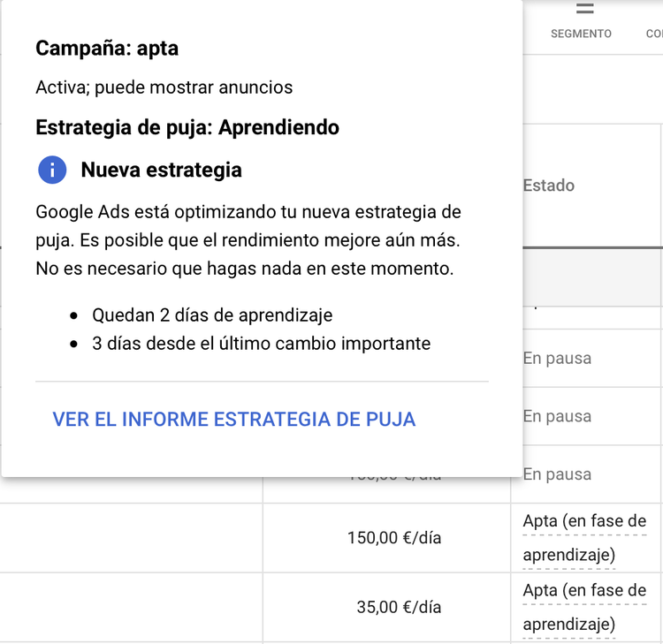
Task: Select the second En pausa status cell
Action: tap(557, 416)
